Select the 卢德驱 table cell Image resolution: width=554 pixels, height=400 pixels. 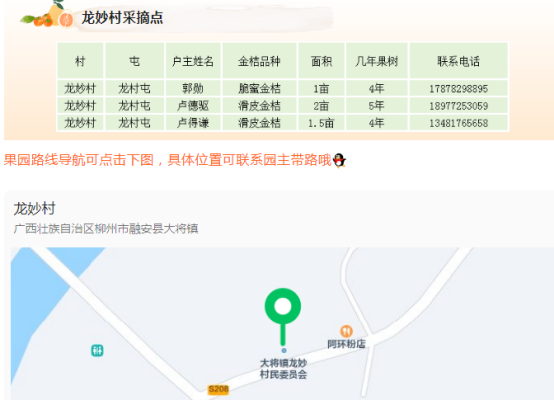193,106
